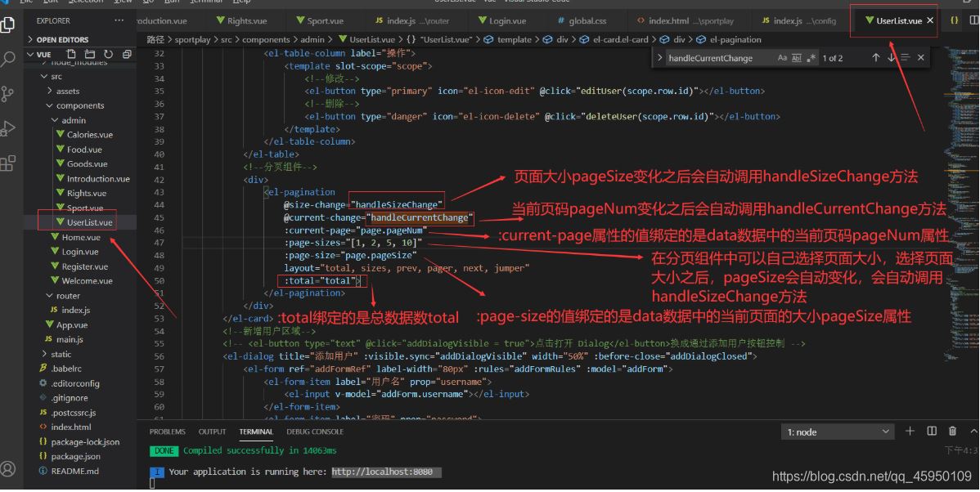Expand the assets folder
The image size is (980, 492).
pyautogui.click(x=68, y=92)
